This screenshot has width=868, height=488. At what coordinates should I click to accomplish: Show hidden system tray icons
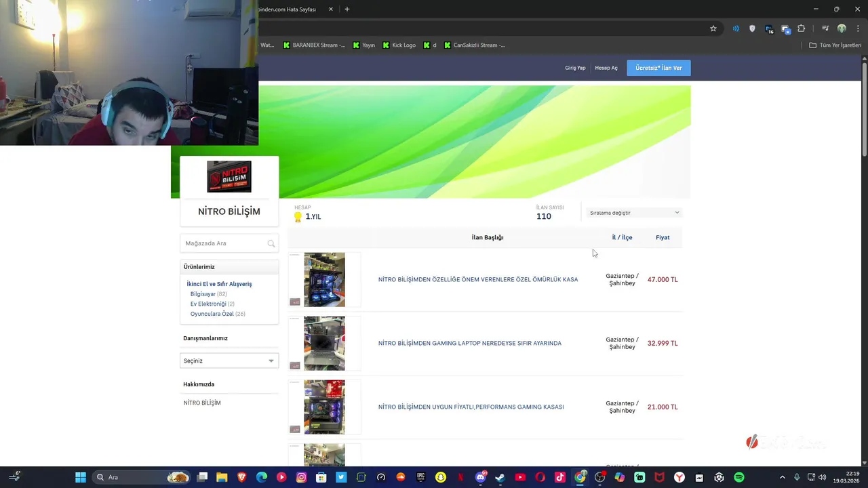coord(782,477)
